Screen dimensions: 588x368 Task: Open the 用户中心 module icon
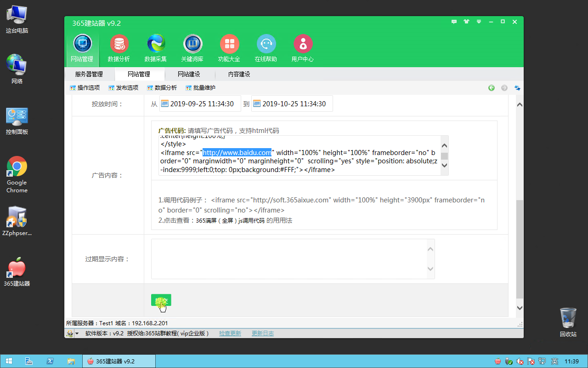point(303,48)
